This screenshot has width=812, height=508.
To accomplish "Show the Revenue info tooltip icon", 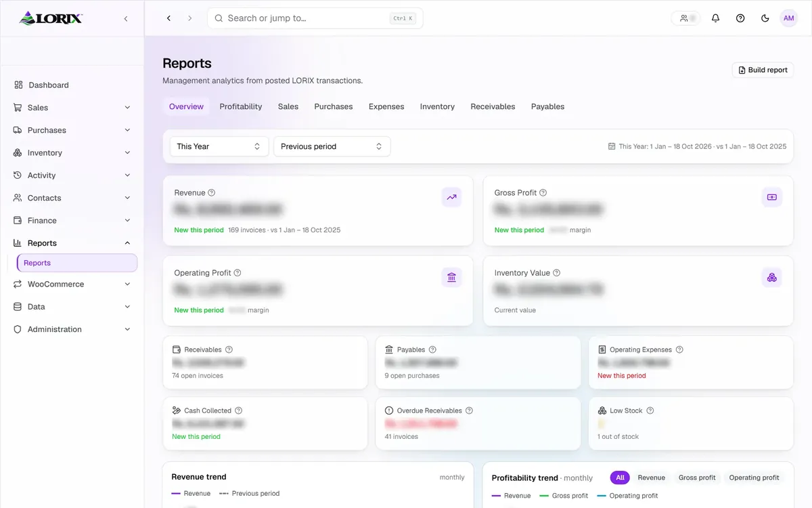I will [212, 193].
